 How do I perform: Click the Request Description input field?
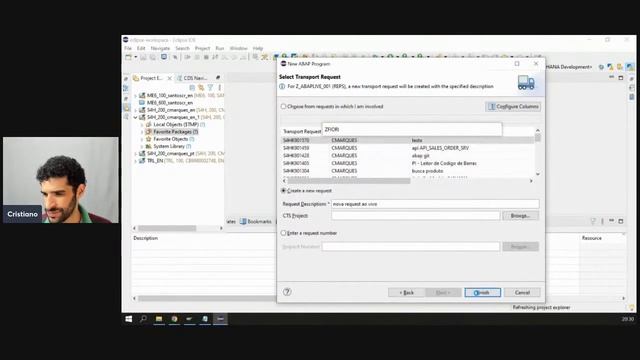click(435, 204)
